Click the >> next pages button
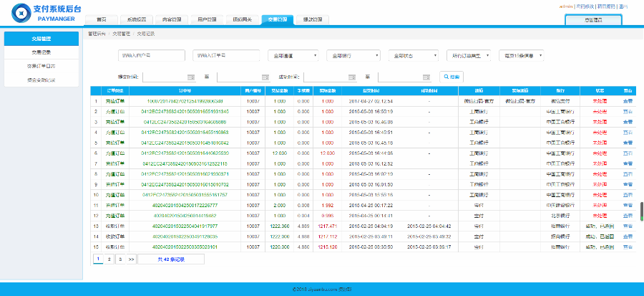 [x=132, y=259]
